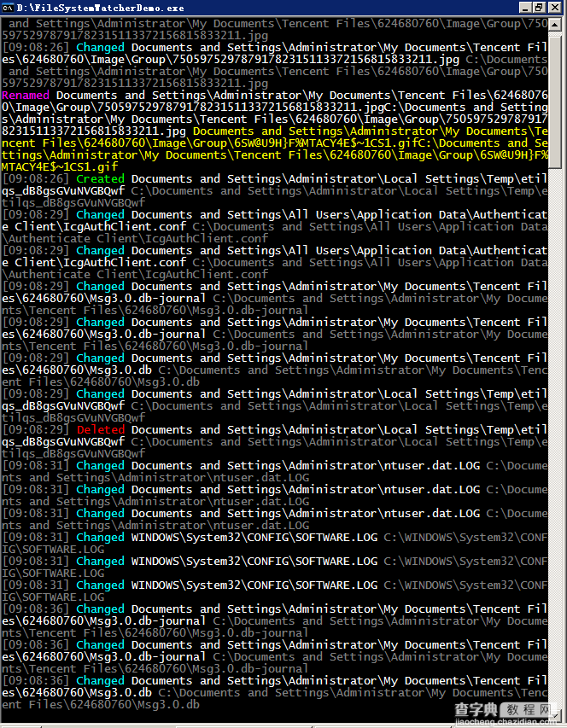Viewport: 567px width, 728px height.
Task: Minimize the FileSystemWatcherDemo console window
Action: click(x=525, y=8)
